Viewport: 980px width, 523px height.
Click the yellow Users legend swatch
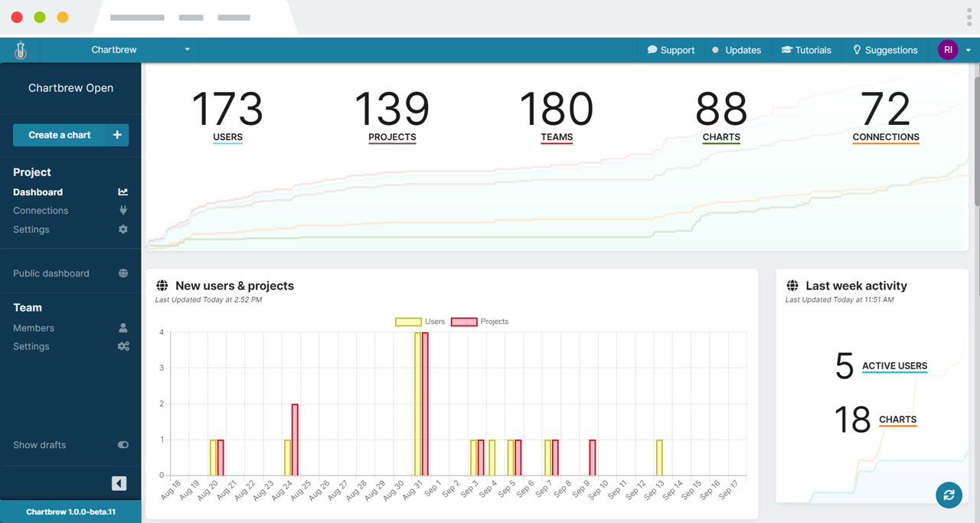click(408, 322)
